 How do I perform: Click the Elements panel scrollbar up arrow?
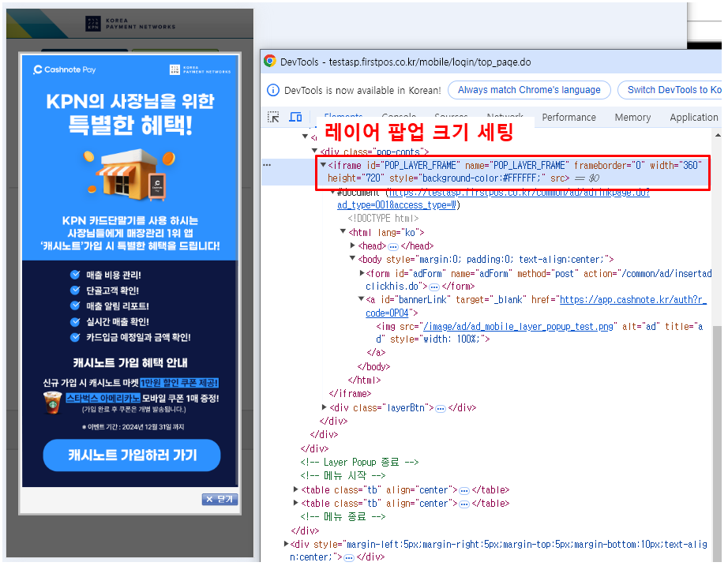click(718, 135)
